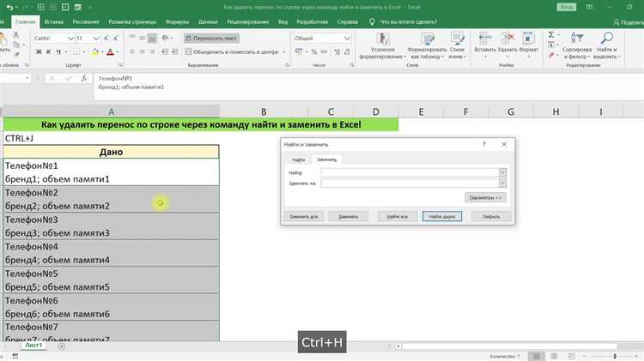Increase font size with the large A icon

tap(106, 38)
